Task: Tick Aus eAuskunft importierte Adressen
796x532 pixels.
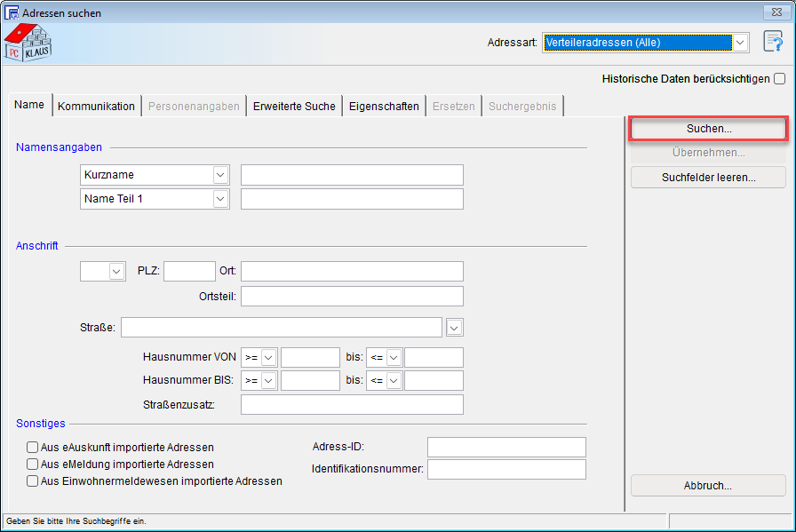Action: click(x=33, y=448)
